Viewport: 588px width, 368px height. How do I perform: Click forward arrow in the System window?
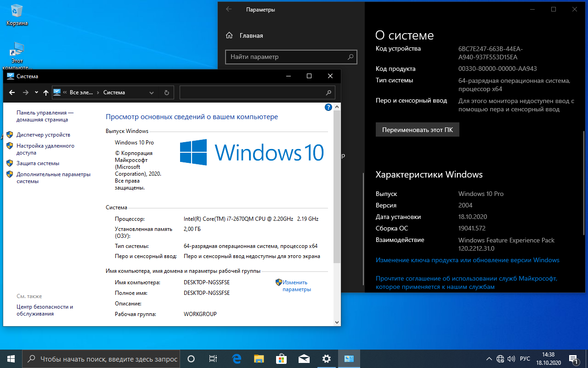coord(26,92)
